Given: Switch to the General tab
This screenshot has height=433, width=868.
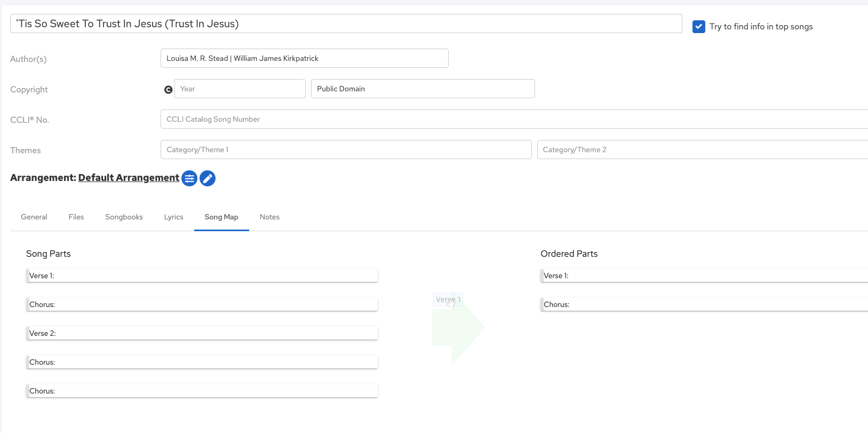Looking at the screenshot, I should pos(34,217).
